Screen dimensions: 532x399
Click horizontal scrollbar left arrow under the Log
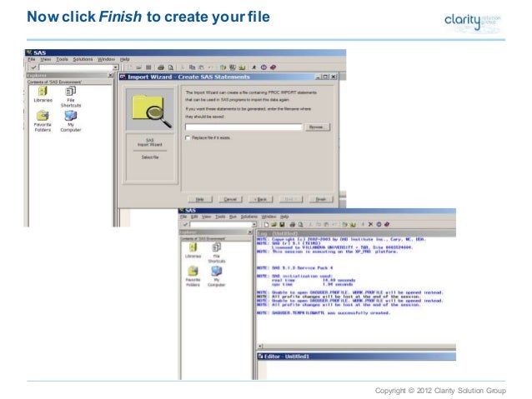click(x=260, y=347)
